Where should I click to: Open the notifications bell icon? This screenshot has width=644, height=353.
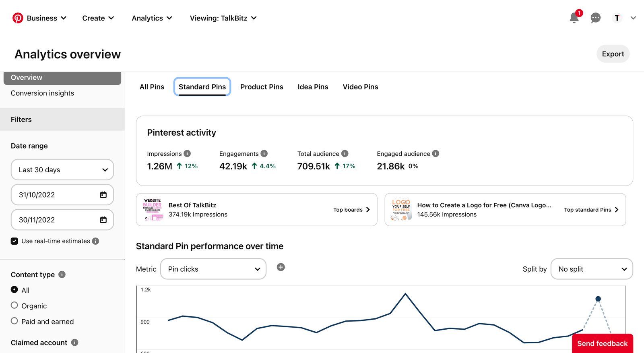pyautogui.click(x=574, y=18)
